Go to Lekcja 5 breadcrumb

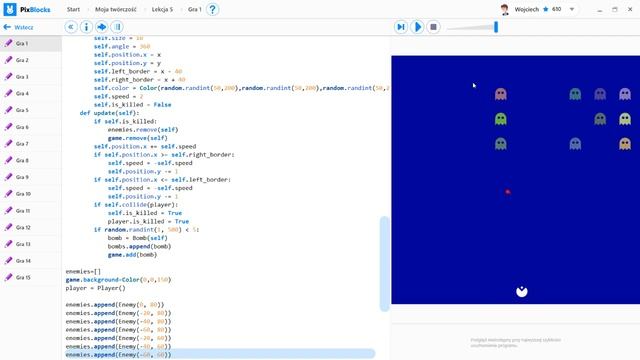(x=162, y=9)
